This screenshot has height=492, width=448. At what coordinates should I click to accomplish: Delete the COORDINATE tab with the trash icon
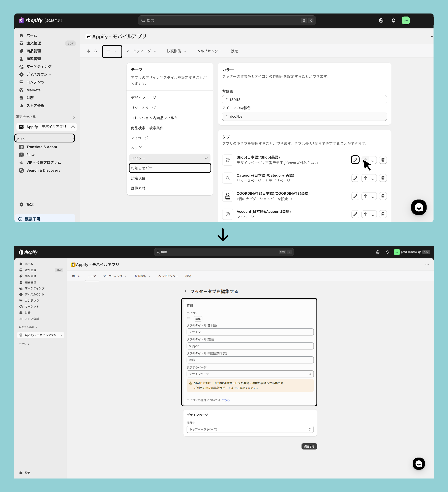click(383, 196)
